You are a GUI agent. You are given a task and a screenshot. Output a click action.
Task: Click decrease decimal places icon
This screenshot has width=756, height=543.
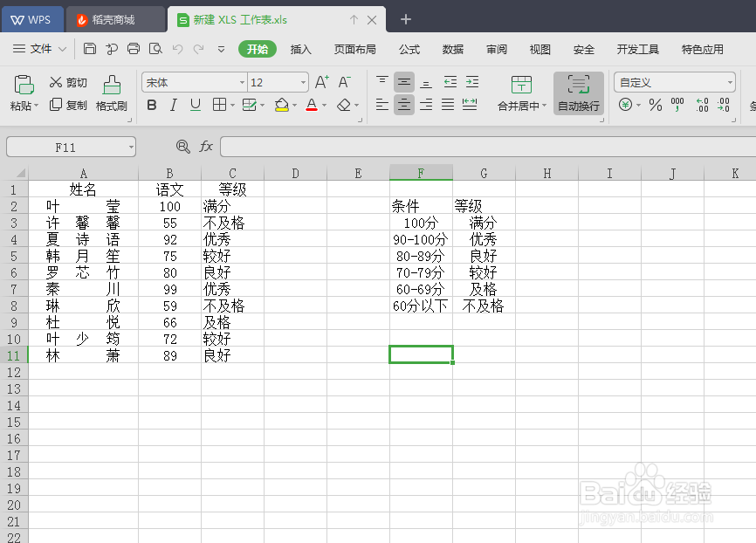tap(724, 105)
